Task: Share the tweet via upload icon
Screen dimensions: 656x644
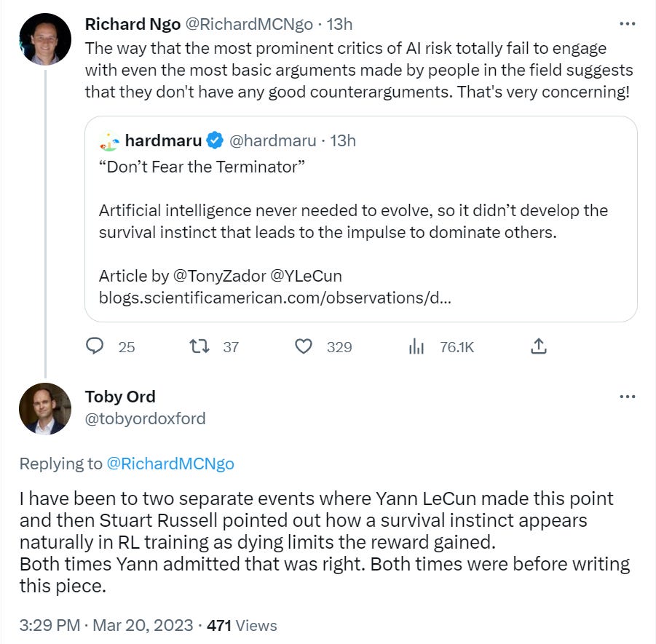Action: 538,346
